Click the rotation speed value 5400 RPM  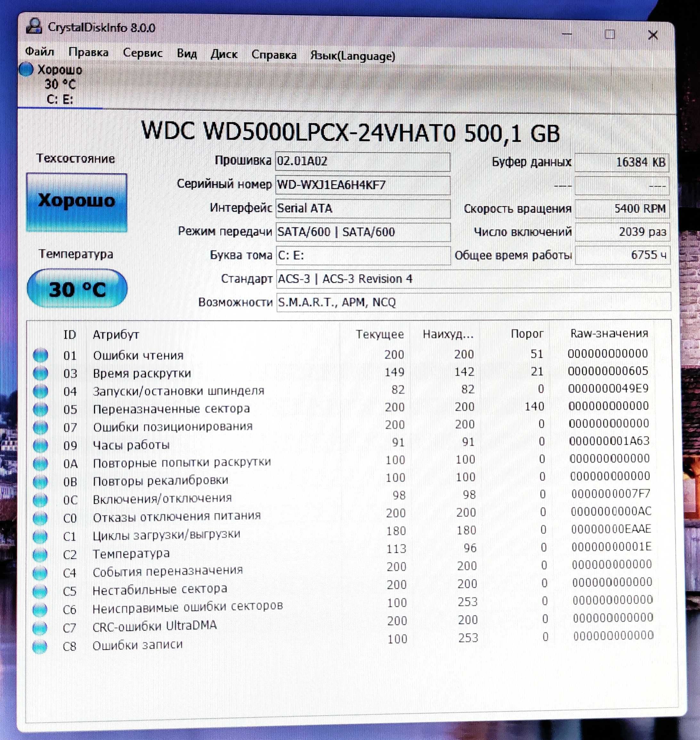pyautogui.click(x=622, y=209)
